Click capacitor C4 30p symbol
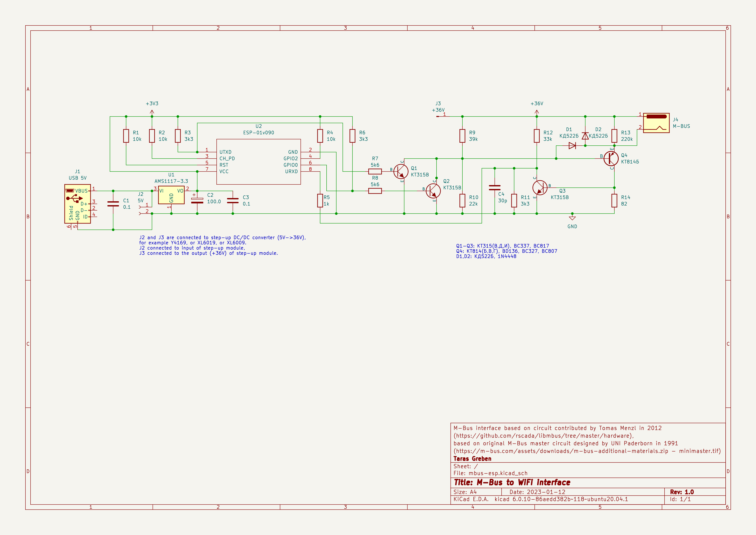The width and height of the screenshot is (756, 535). pos(495,187)
